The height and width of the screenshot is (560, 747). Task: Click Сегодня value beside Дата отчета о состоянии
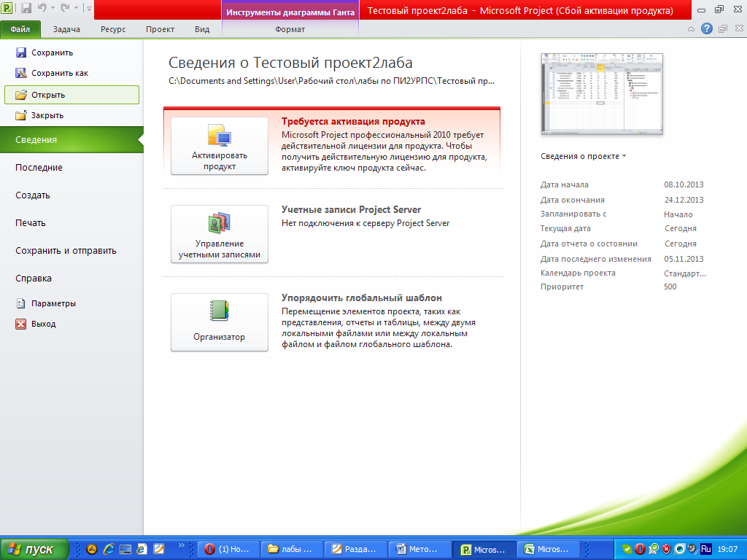click(x=681, y=244)
